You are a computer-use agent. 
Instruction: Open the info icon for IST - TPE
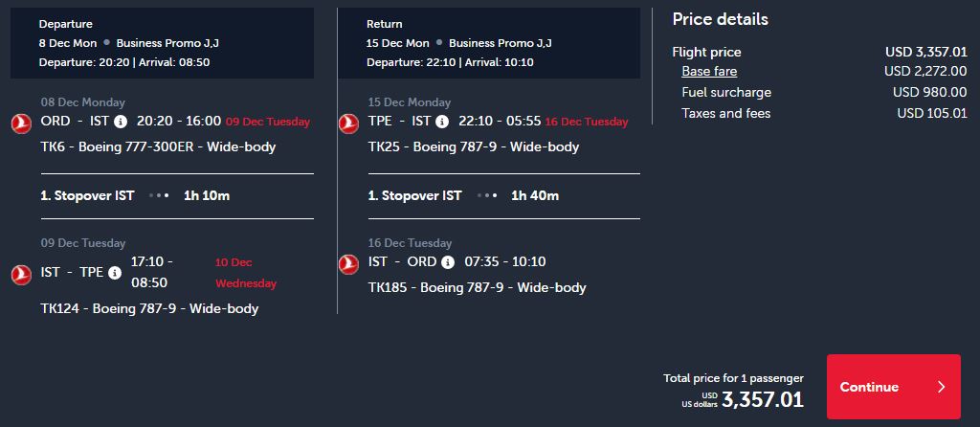[115, 273]
